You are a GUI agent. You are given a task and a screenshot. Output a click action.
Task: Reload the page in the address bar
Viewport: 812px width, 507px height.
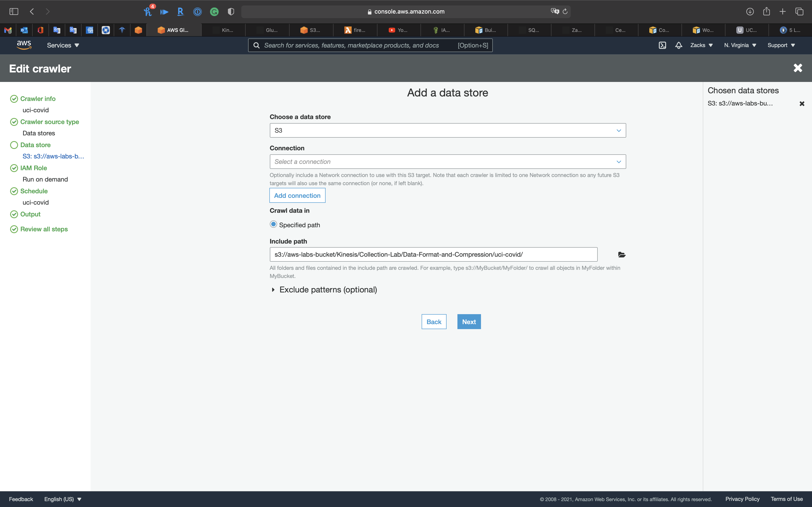point(565,11)
